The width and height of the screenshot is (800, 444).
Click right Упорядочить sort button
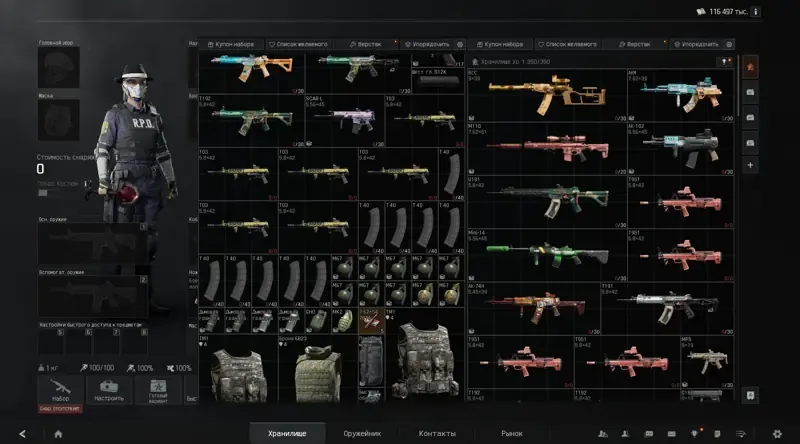click(696, 44)
